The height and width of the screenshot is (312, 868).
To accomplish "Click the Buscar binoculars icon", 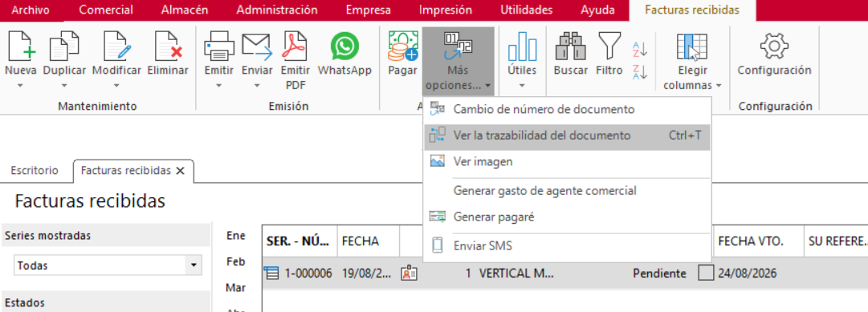I will click(571, 46).
